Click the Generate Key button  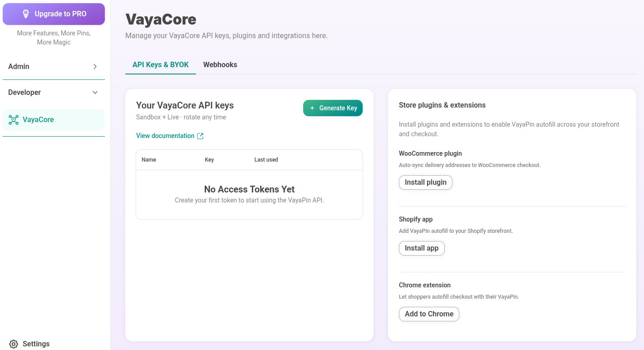click(333, 108)
